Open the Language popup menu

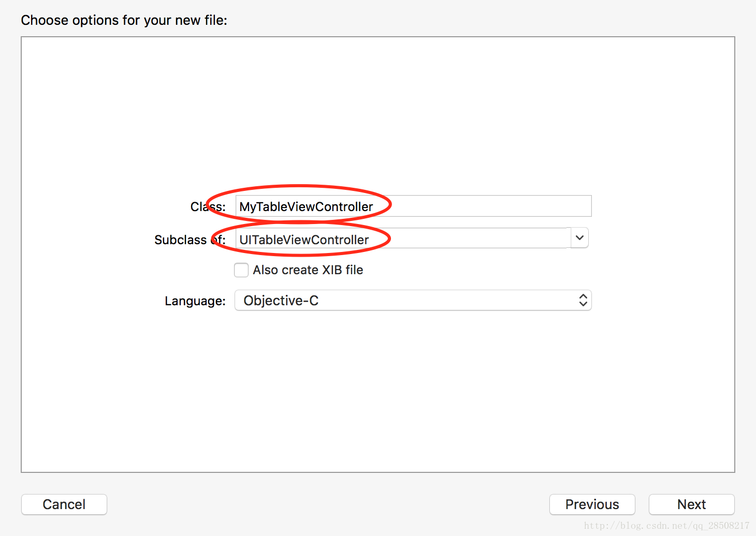tap(413, 301)
